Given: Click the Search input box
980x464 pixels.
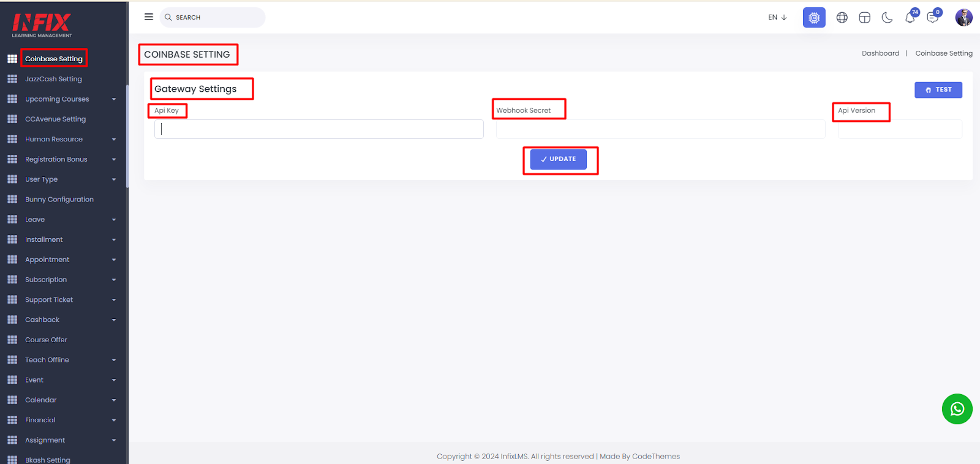Looking at the screenshot, I should click(213, 17).
